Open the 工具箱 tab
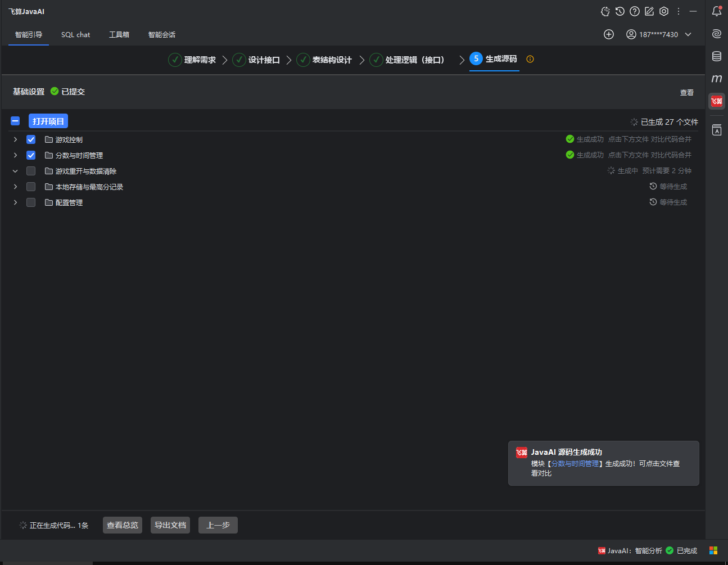 tap(119, 35)
